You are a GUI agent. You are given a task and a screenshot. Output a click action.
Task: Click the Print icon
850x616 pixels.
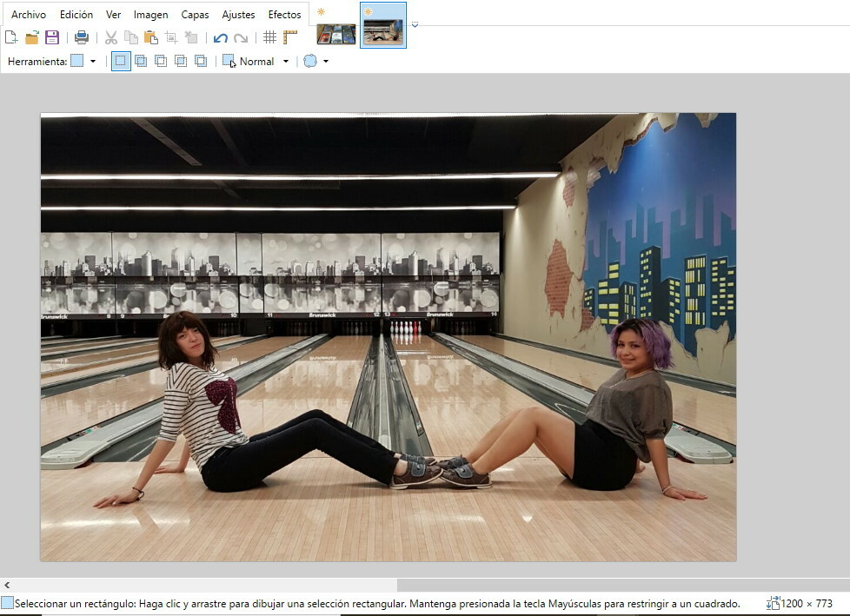click(x=81, y=37)
